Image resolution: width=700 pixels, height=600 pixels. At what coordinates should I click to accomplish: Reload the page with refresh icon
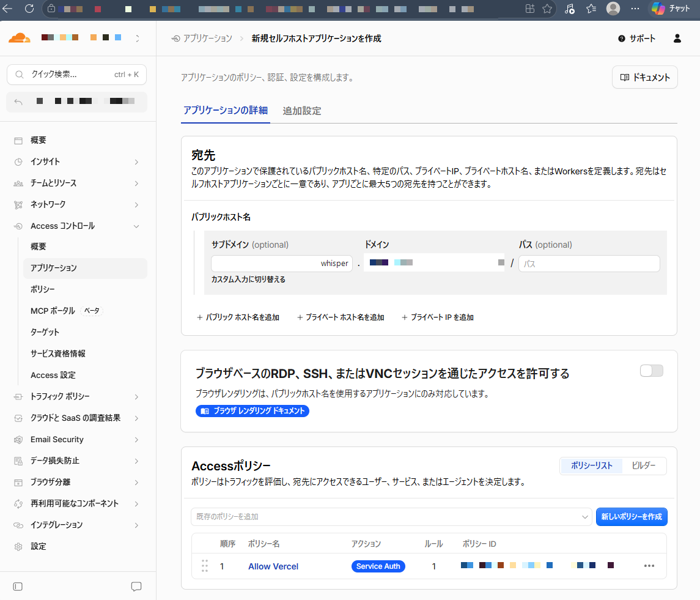click(x=29, y=9)
